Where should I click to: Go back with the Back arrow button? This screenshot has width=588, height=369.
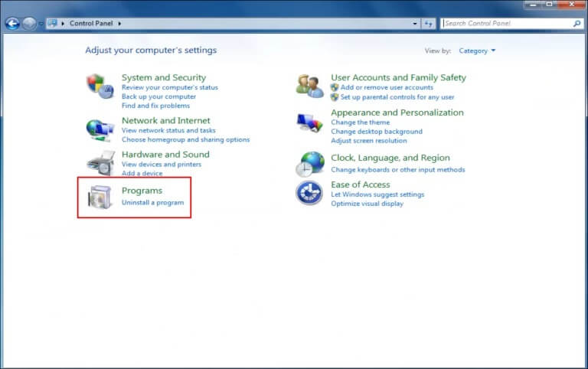12,24
